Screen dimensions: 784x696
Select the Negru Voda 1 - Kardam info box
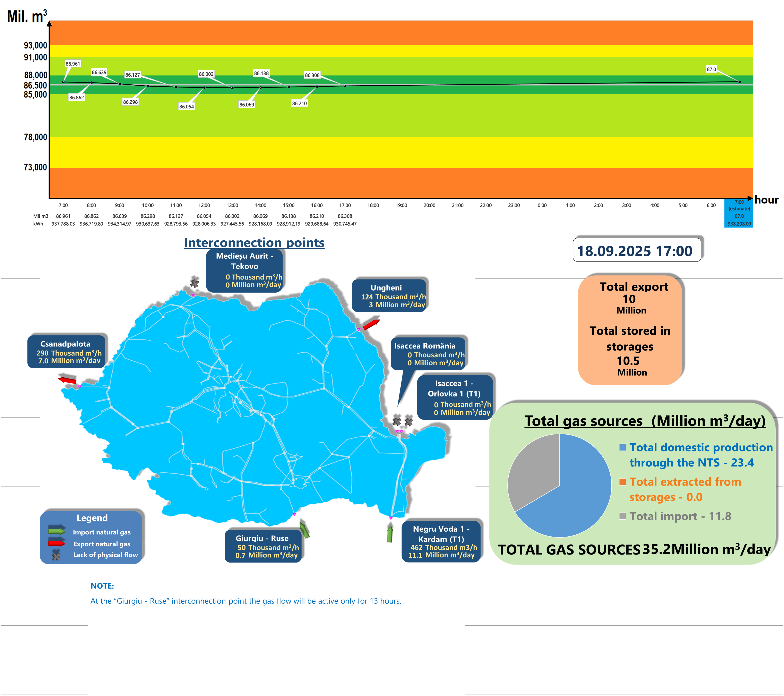[x=441, y=541]
